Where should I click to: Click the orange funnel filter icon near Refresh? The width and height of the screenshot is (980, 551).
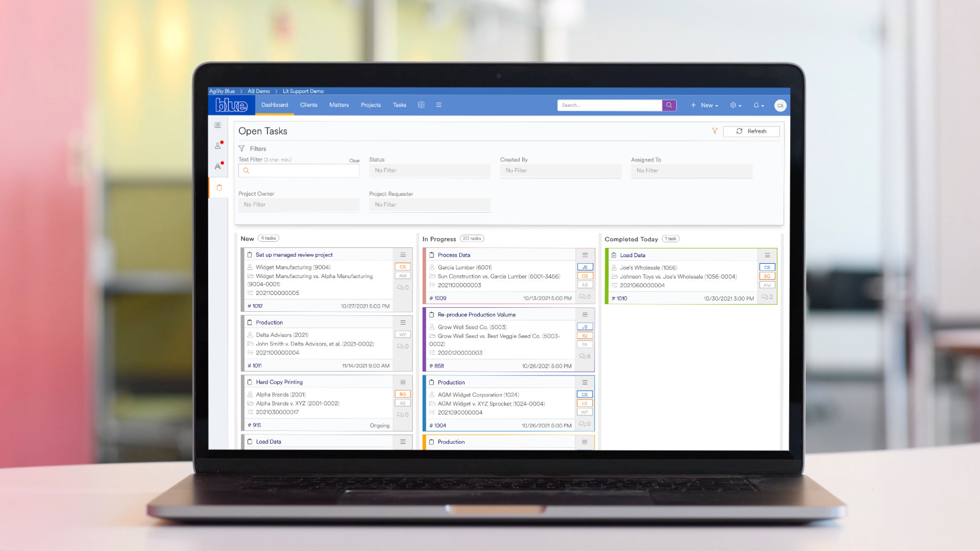(x=715, y=131)
